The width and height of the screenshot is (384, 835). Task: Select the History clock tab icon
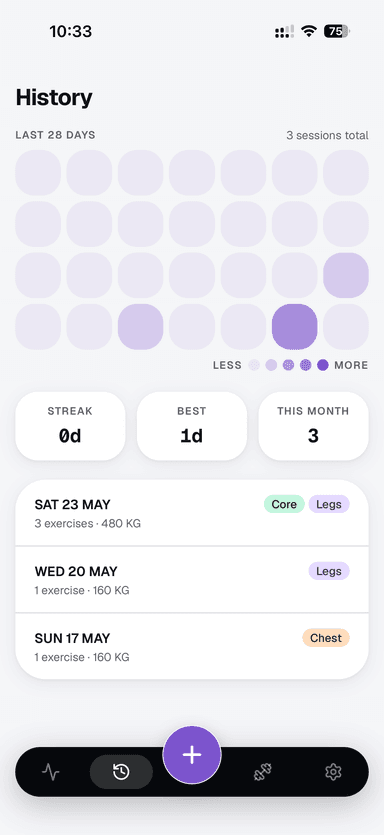121,772
